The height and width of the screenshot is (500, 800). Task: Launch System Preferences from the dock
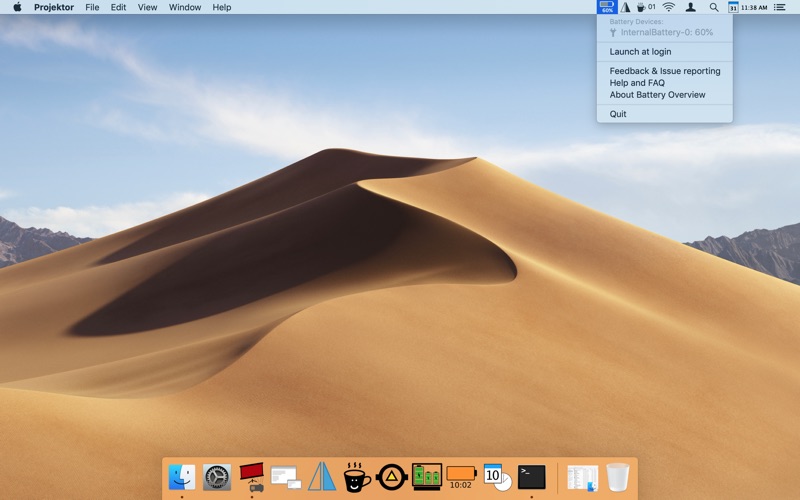[x=217, y=477]
